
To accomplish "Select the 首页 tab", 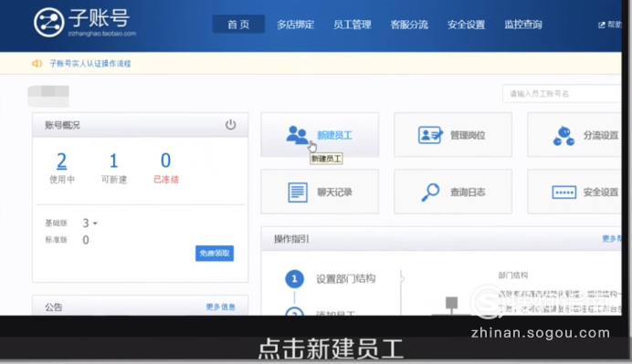I will (x=238, y=25).
